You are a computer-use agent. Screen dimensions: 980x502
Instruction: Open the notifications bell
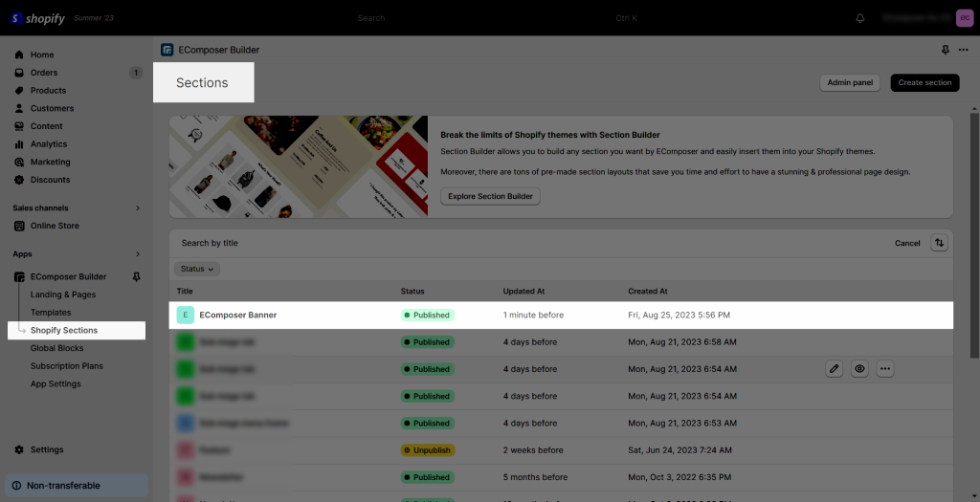[x=860, y=18]
